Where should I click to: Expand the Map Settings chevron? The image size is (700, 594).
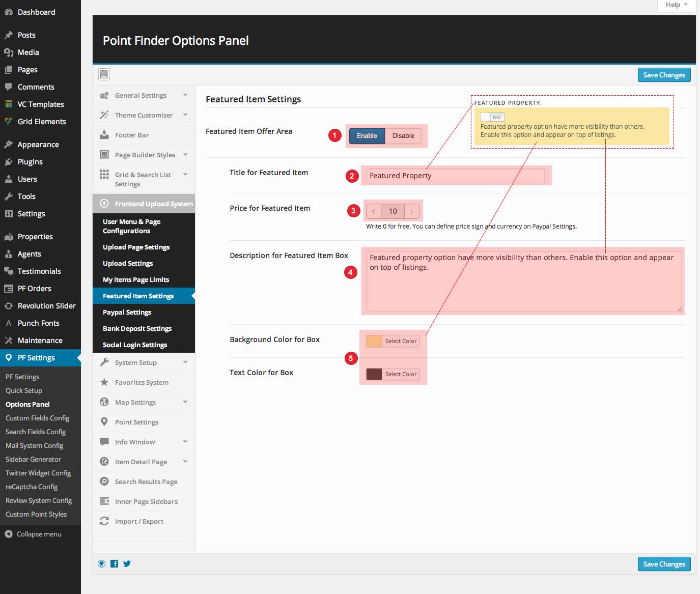(185, 402)
